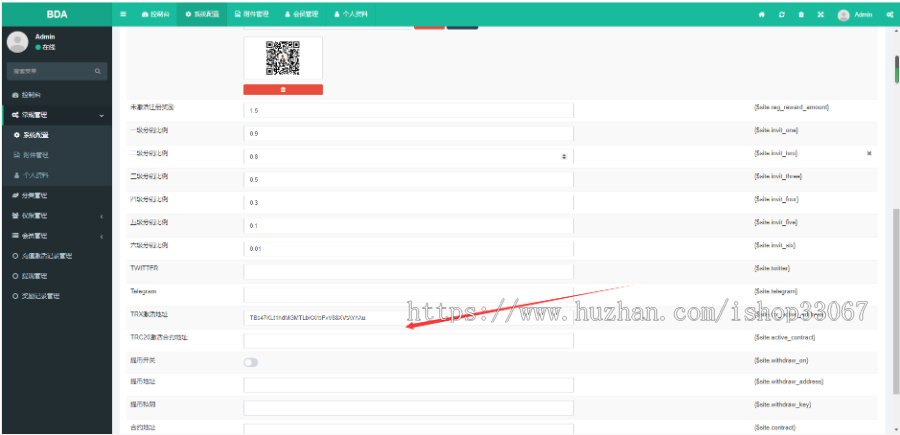Viewport: 900px width, 435px height.
Task: Click the invit_one field showing 0.9
Action: [x=408, y=133]
